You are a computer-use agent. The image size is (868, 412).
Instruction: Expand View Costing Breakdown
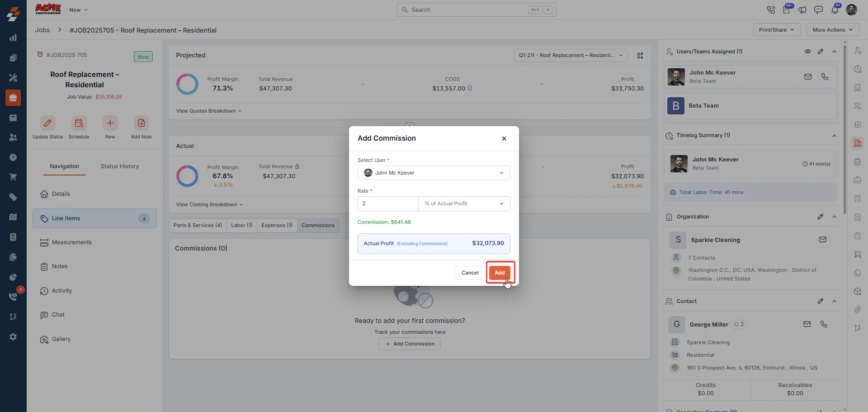pos(209,204)
